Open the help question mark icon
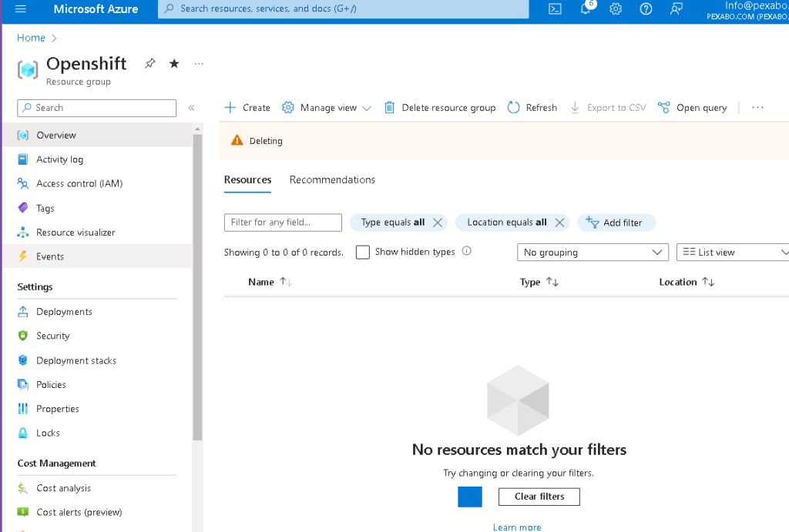This screenshot has width=789, height=532. 646,9
